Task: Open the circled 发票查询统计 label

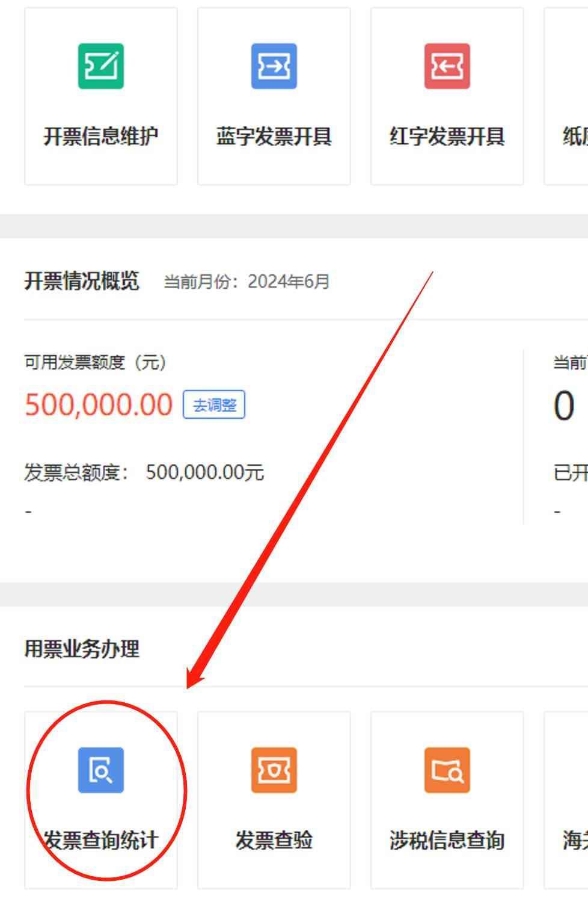Action: coord(101,840)
